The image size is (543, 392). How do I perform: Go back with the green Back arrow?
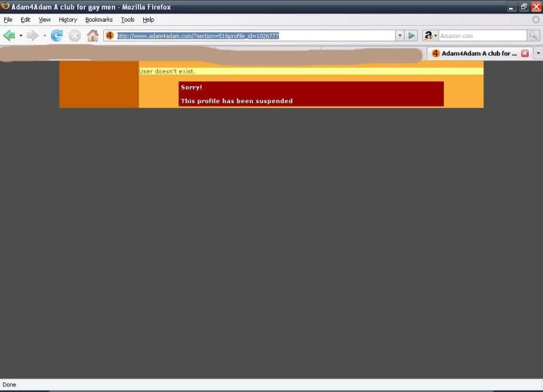10,36
